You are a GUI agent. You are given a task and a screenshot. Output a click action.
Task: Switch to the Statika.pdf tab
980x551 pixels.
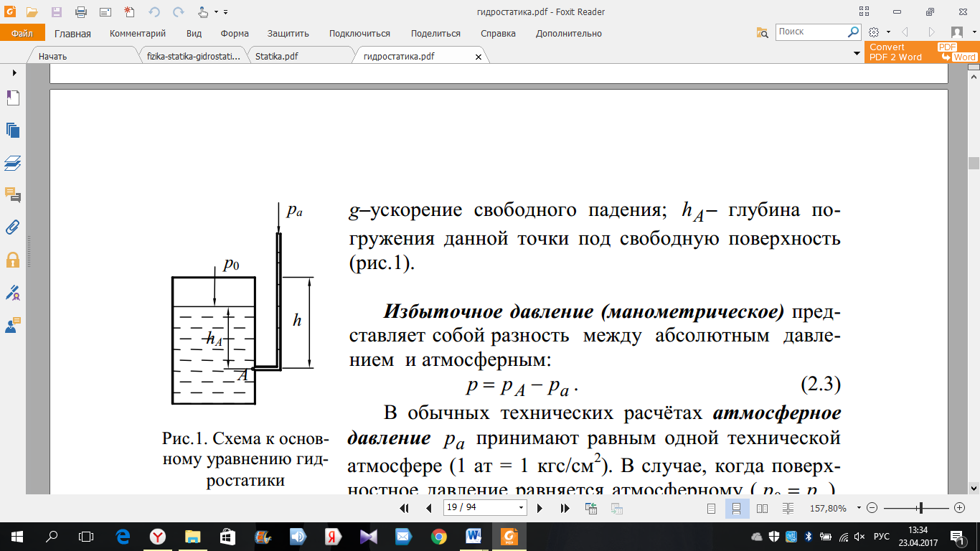(x=277, y=56)
